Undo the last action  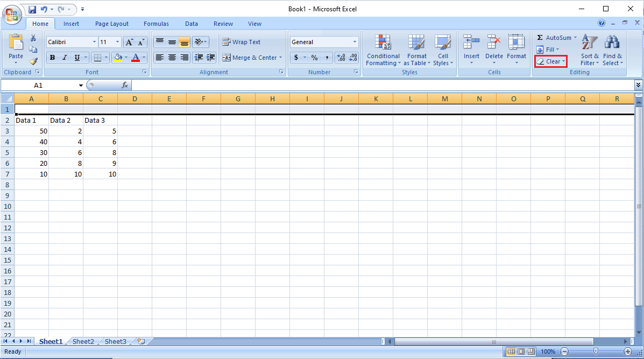(44, 9)
